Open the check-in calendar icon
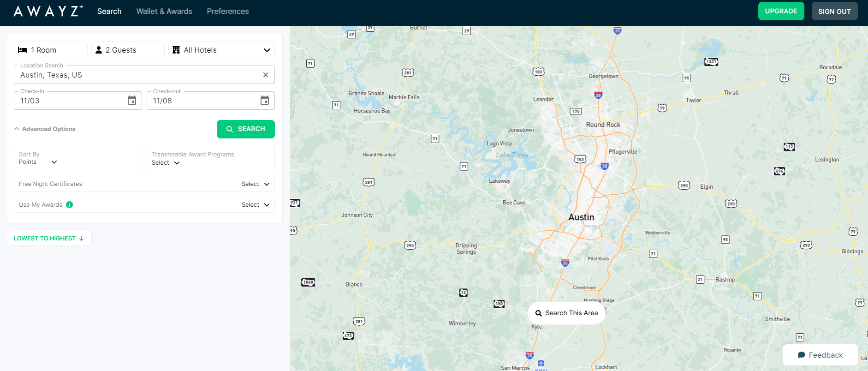The height and width of the screenshot is (371, 868). (x=132, y=101)
